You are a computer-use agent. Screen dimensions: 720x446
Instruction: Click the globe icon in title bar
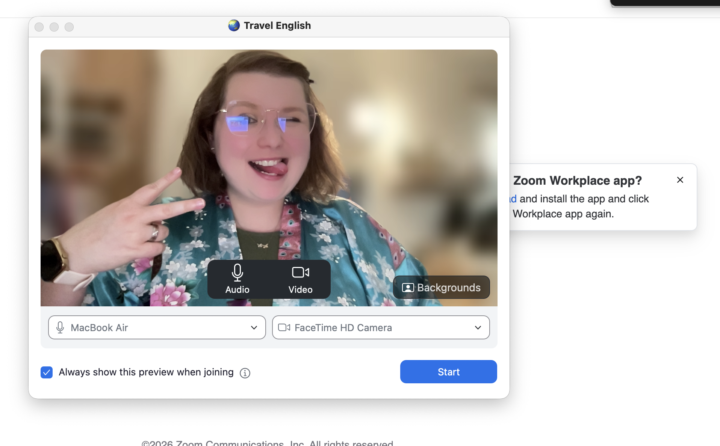tap(234, 25)
